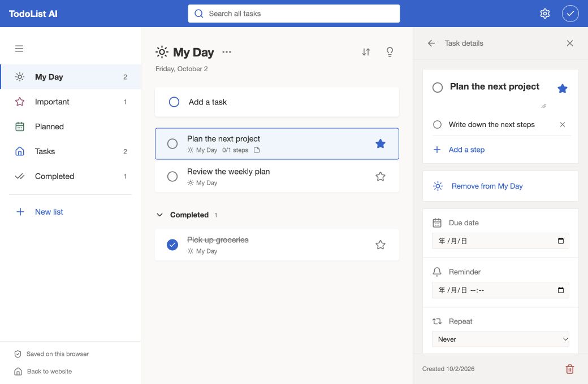Click Remove from My Day
The image size is (588, 384).
[x=487, y=186]
